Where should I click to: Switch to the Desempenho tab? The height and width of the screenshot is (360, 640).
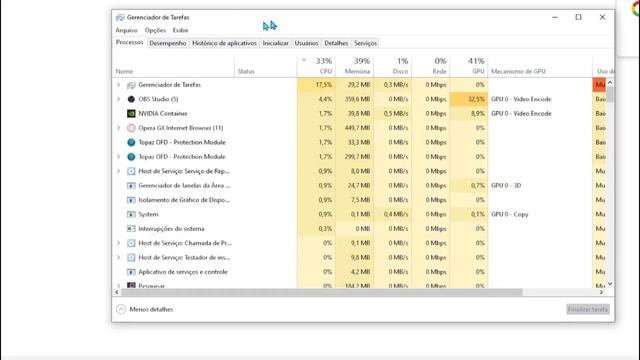pos(168,43)
